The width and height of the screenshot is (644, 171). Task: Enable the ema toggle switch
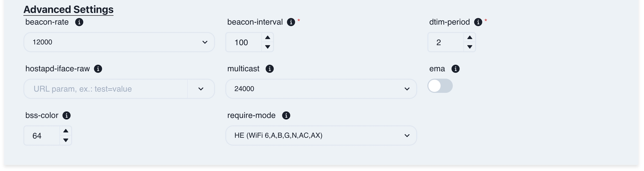coord(440,86)
